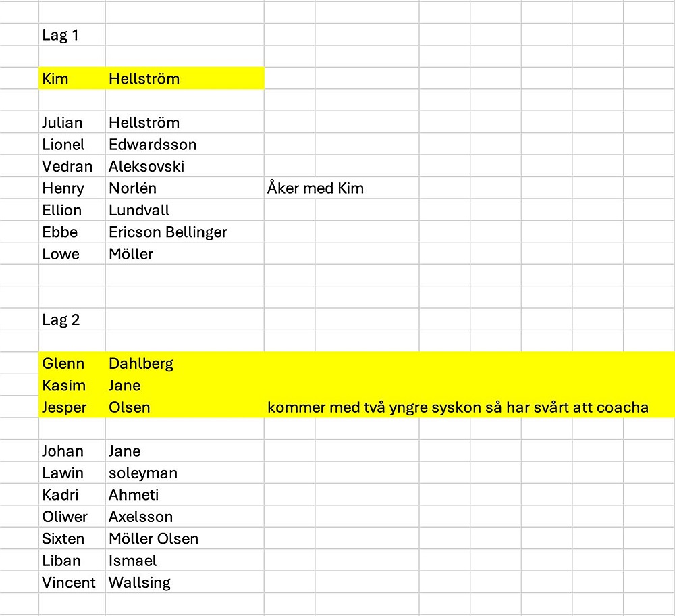Click the yellow Kasim cell
The height and width of the screenshot is (616, 675).
point(72,386)
